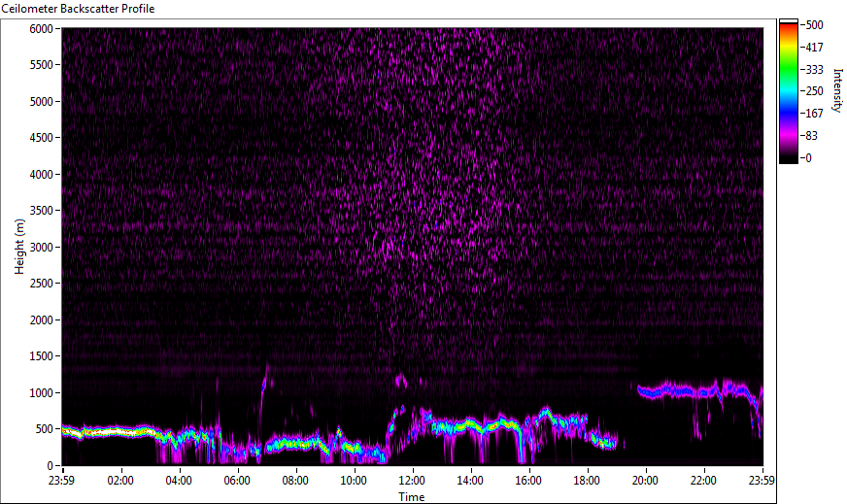Viewport: 847px width, 504px height.
Task: Click the 500 height axis value
Action: click(x=45, y=429)
